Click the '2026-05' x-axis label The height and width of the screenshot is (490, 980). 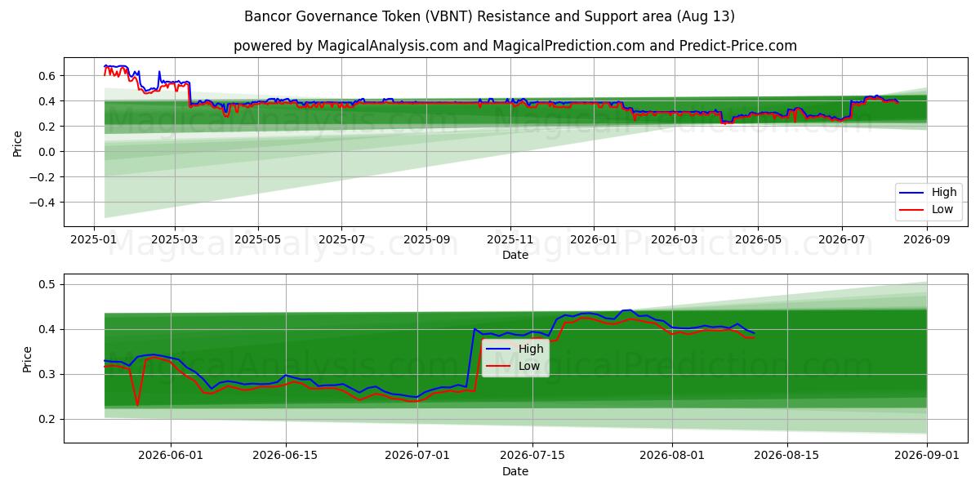tap(758, 241)
